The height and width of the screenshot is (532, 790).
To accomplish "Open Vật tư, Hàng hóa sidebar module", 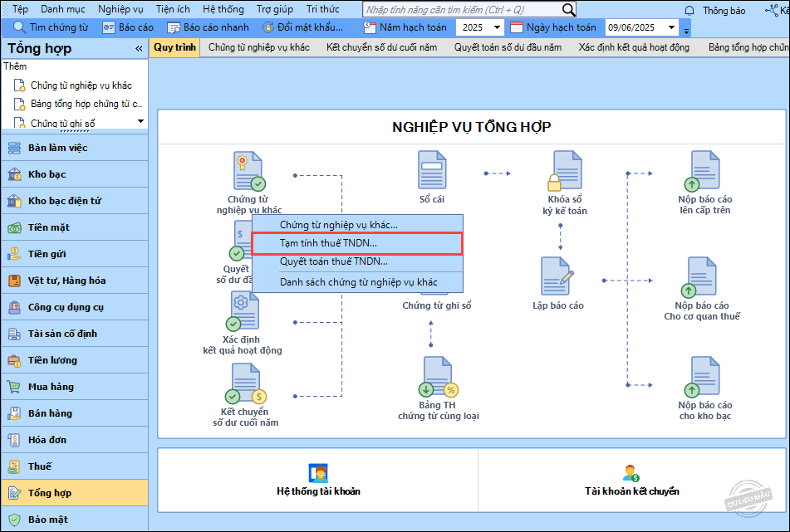I will point(75,281).
